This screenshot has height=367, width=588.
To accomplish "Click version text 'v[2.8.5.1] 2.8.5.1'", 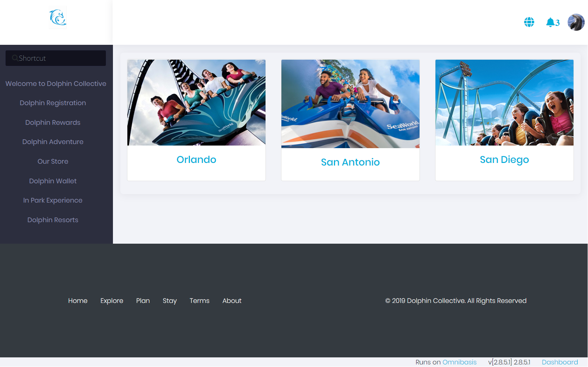I will pos(509,362).
